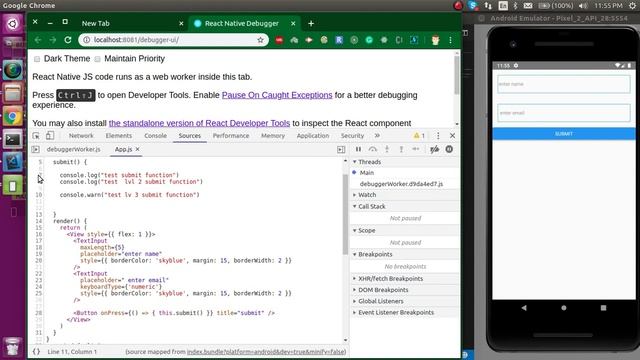This screenshot has width=640, height=360.
Task: Click the inspect element picker icon
Action: (x=36, y=136)
